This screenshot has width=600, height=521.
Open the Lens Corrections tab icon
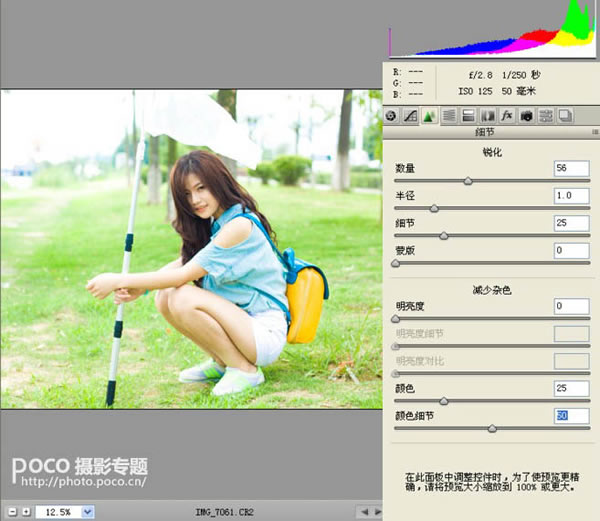[487, 116]
